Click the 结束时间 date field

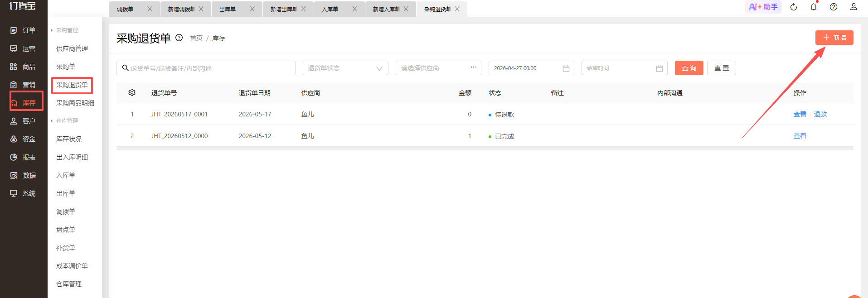tap(624, 68)
